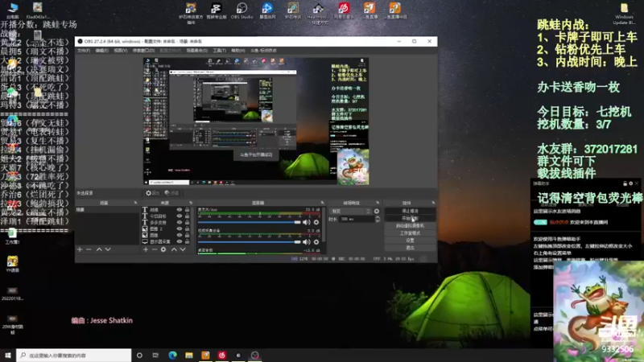Toggle visibility of 显示器采集 source
The height and width of the screenshot is (362, 644).
tap(179, 242)
